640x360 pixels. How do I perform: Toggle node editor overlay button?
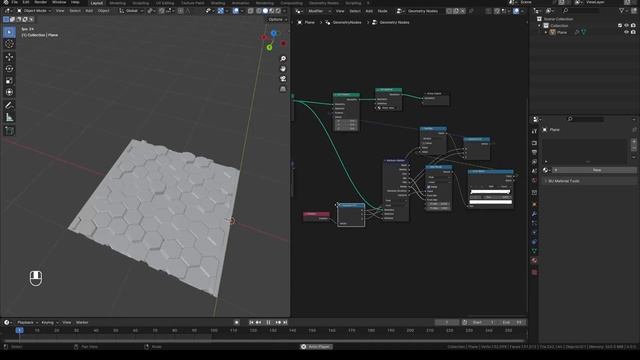[516, 11]
